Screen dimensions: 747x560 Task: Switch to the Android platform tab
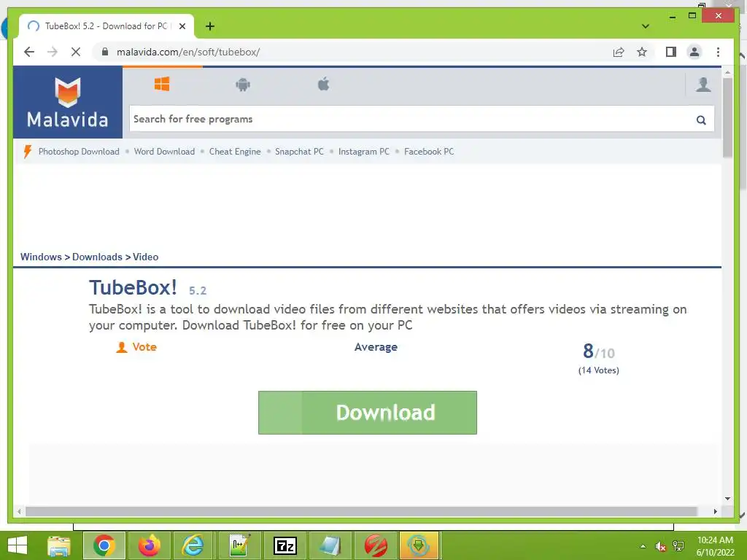(x=243, y=85)
